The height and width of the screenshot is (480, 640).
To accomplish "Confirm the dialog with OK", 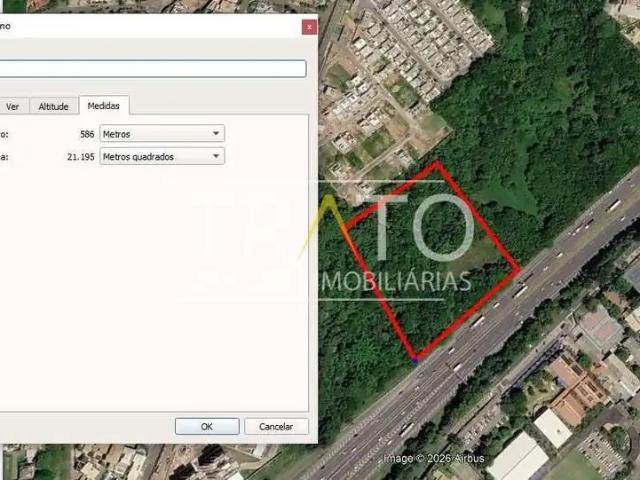I will pyautogui.click(x=207, y=427).
